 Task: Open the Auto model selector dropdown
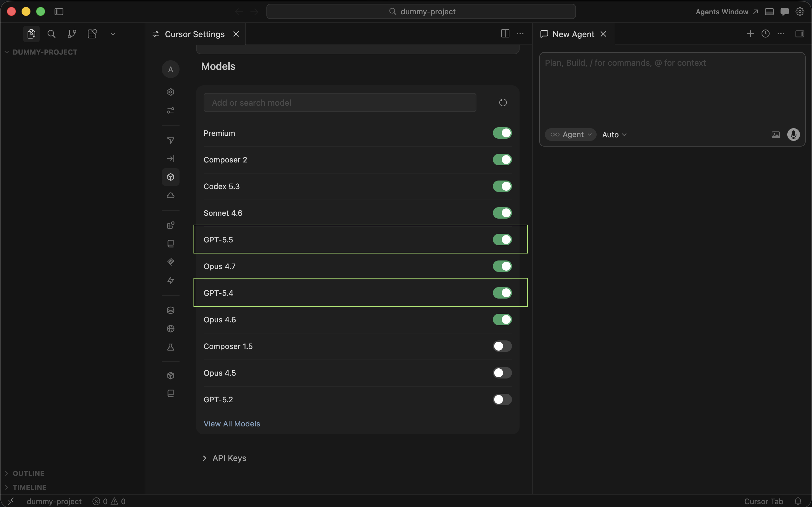614,135
